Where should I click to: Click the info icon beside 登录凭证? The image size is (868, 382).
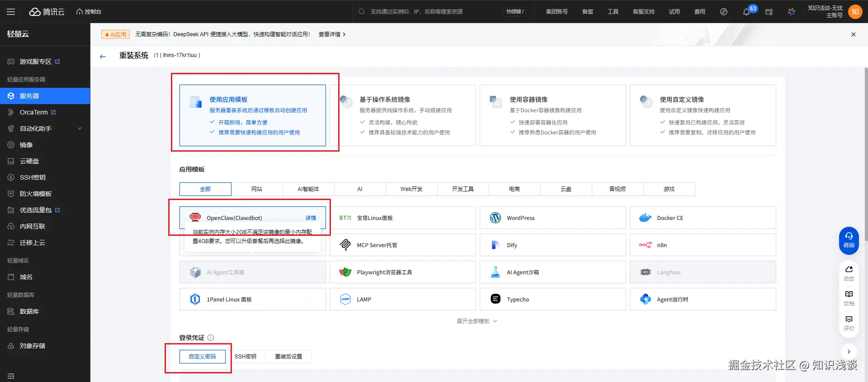[211, 338]
